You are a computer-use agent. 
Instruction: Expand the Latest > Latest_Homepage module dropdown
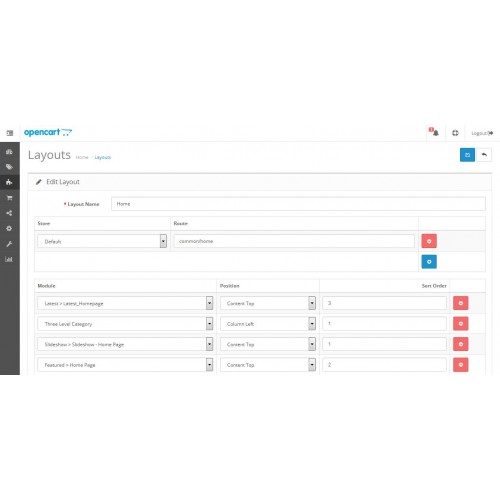click(x=125, y=303)
